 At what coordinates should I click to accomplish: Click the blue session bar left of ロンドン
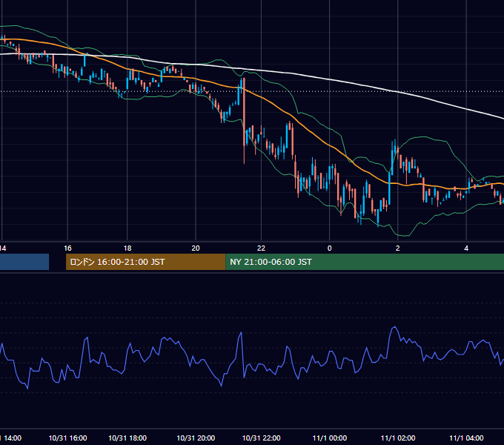click(24, 262)
